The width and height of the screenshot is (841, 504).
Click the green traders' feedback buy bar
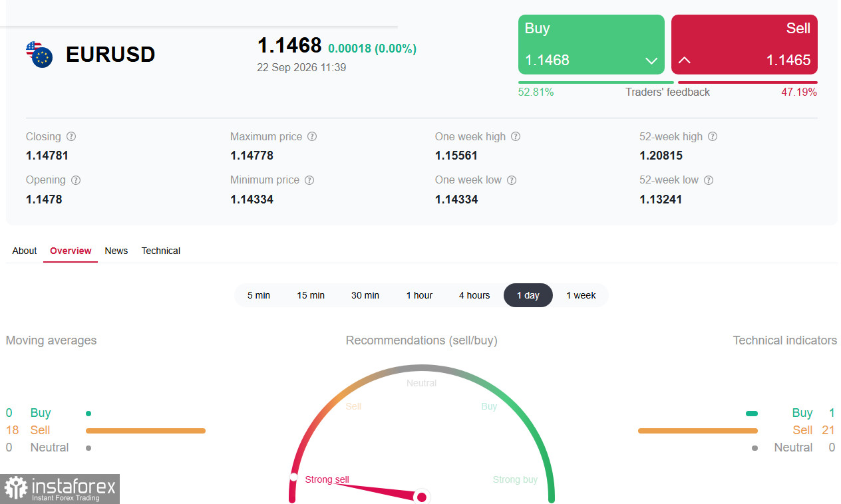tap(596, 82)
